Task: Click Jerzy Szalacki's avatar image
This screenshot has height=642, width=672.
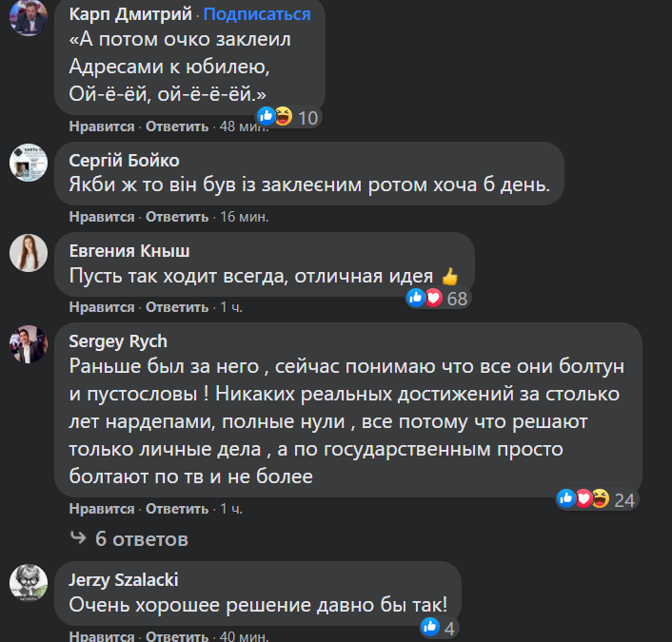Action: 29,581
